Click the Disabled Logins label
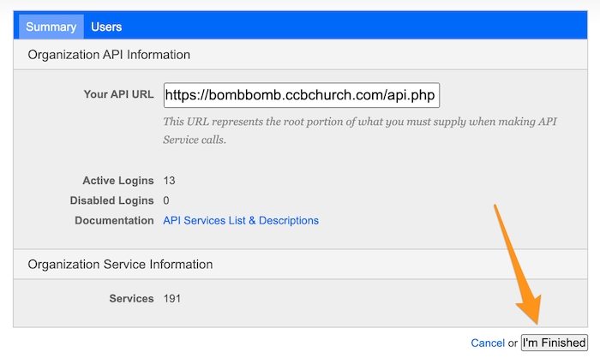600x364 pixels. point(111,200)
